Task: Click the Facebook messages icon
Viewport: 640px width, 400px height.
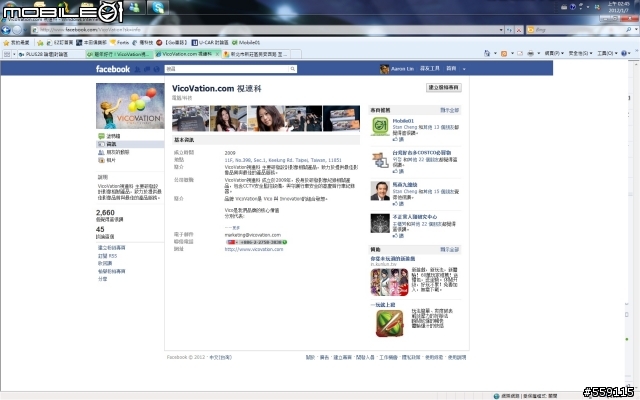Action: (x=147, y=69)
